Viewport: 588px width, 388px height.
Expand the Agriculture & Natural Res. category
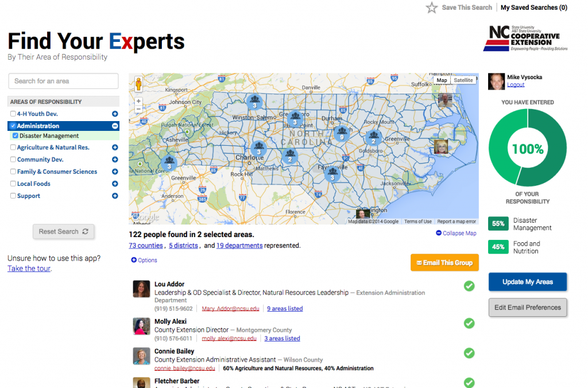point(115,148)
